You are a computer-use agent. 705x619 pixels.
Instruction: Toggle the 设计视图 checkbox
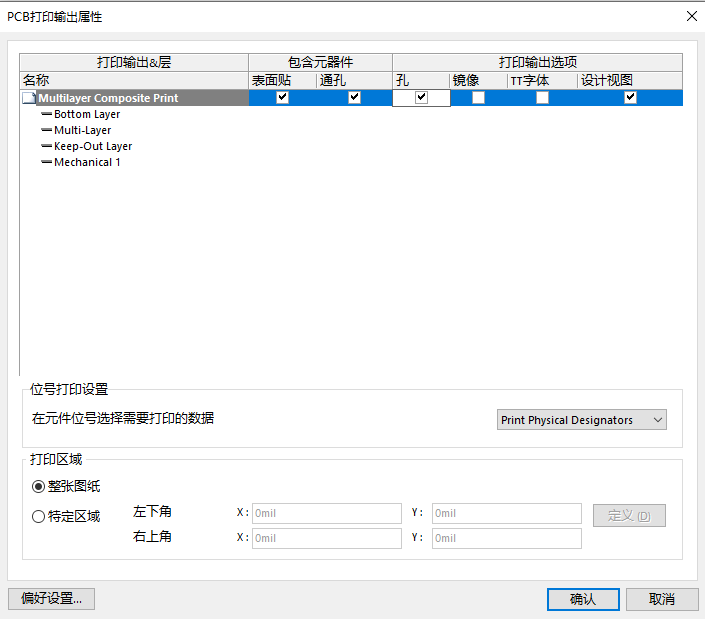630,97
